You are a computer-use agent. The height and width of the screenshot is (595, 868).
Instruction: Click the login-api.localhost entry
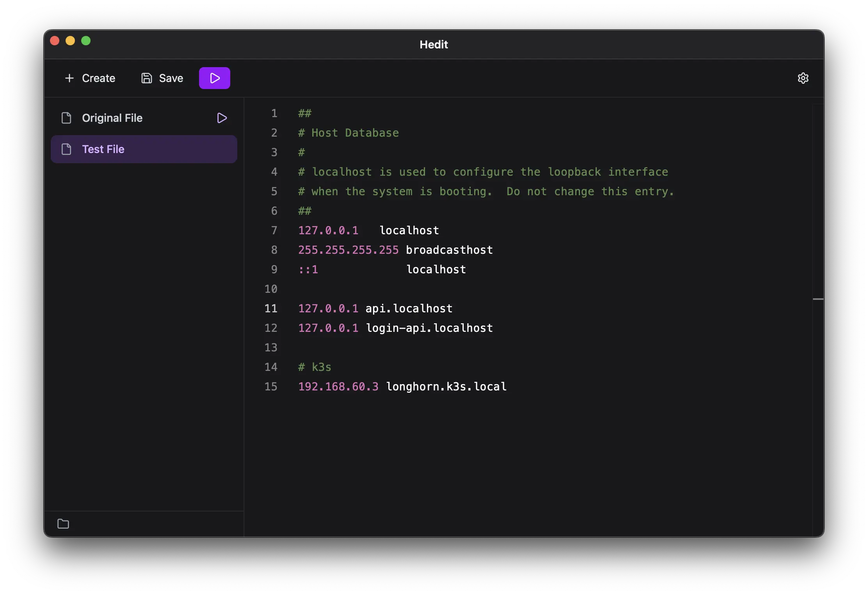pos(429,328)
